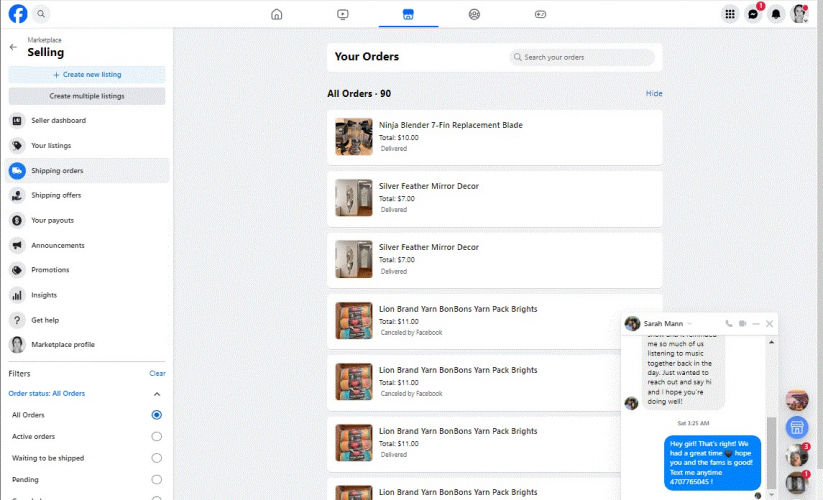Open chat head with 3 unread badge
Viewport: 823px width, 500px height.
(x=797, y=455)
